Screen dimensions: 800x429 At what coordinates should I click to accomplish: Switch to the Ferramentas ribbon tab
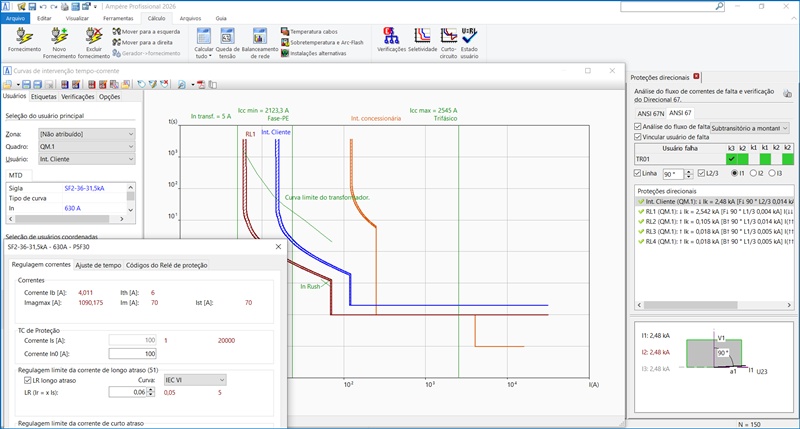tap(117, 18)
